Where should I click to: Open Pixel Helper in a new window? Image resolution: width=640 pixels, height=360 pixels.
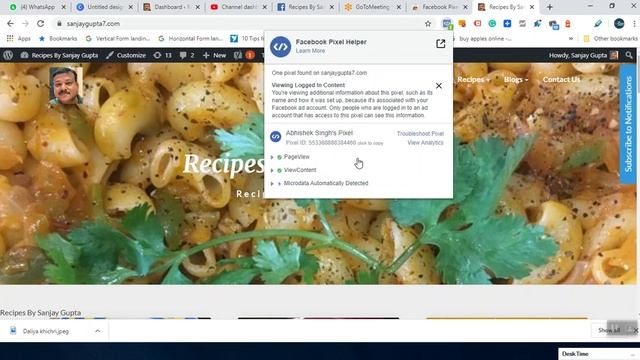tap(440, 44)
